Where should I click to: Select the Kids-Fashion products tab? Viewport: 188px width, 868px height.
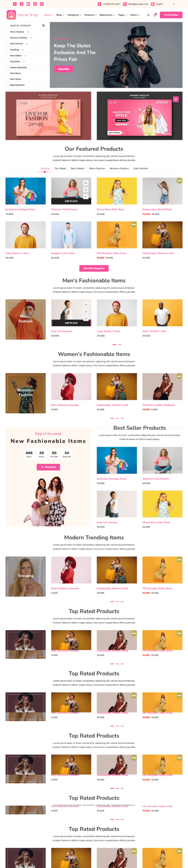click(x=141, y=168)
